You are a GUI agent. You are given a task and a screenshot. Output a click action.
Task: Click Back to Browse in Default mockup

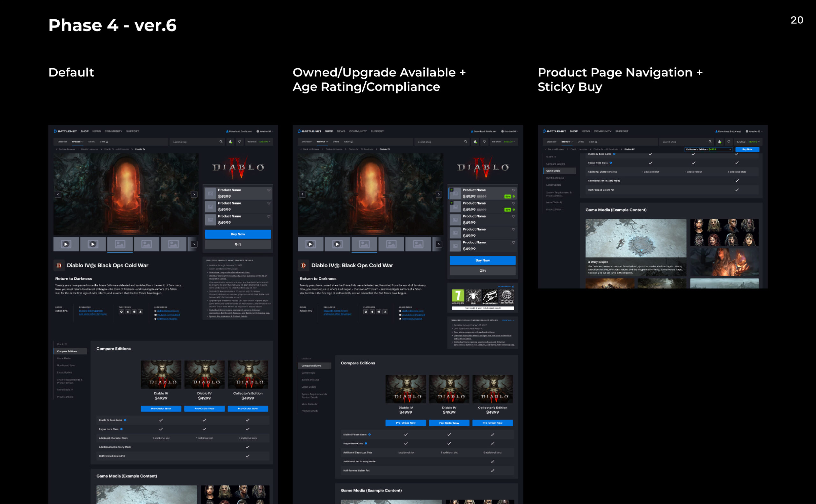point(66,149)
